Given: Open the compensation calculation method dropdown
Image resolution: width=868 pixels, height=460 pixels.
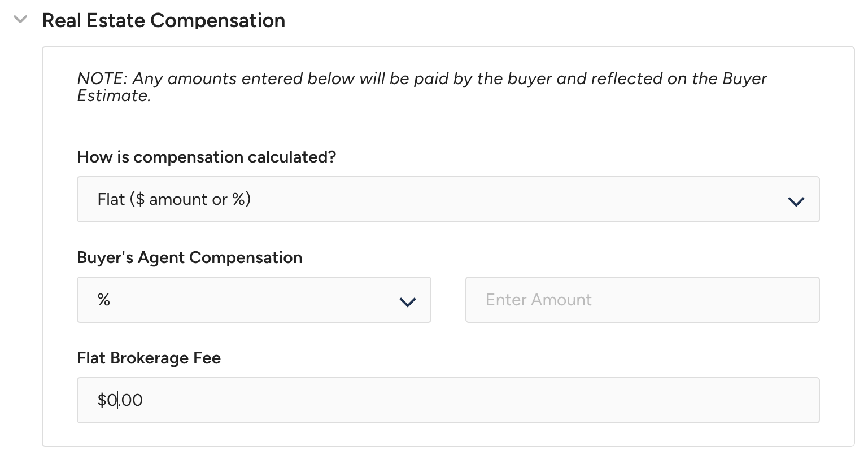Looking at the screenshot, I should coord(447,199).
